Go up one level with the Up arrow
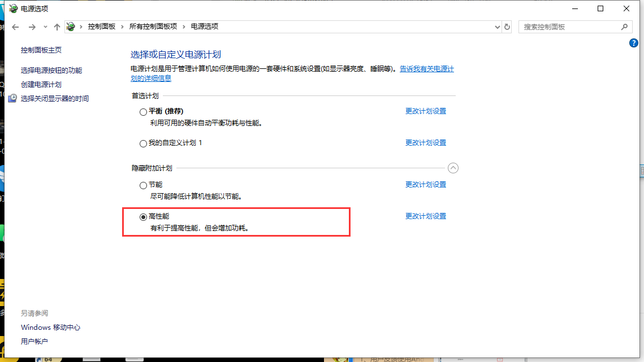Image resolution: width=644 pixels, height=362 pixels. pos(57,27)
